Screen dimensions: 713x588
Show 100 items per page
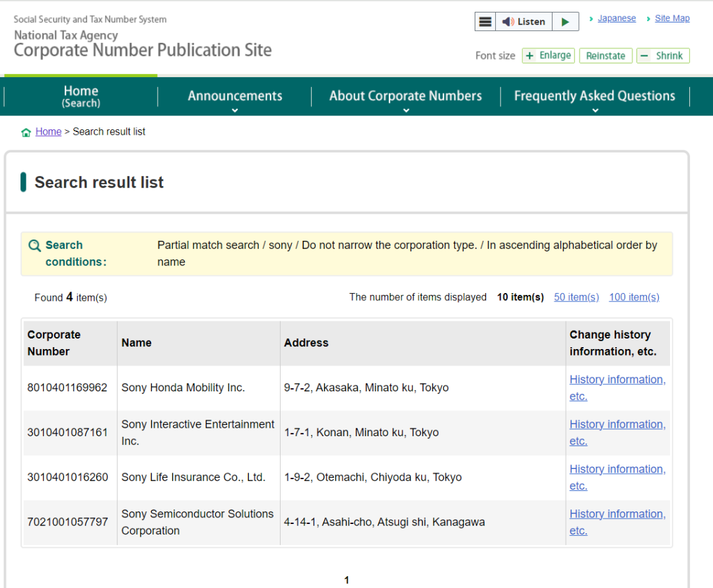[x=634, y=297]
